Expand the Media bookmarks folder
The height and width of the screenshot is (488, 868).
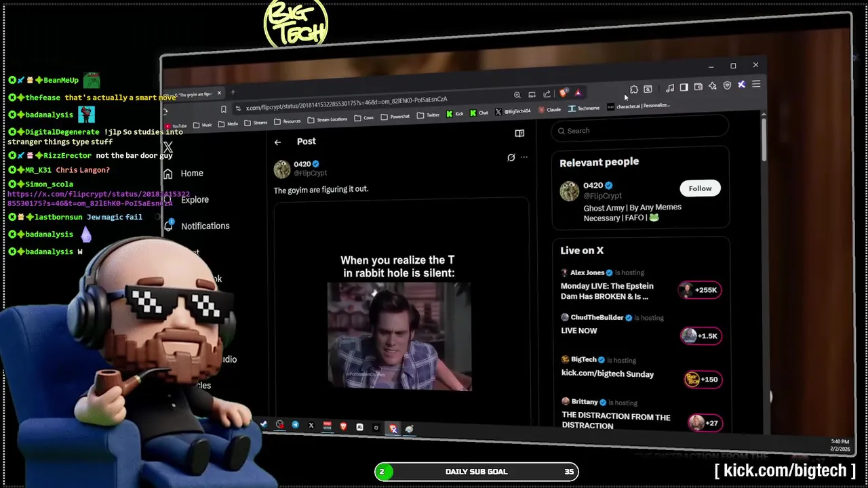coord(229,124)
